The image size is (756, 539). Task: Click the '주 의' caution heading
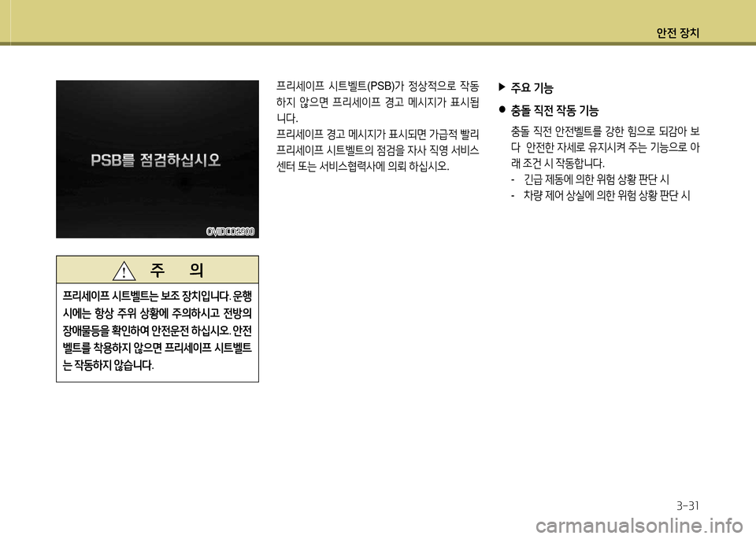[176, 270]
